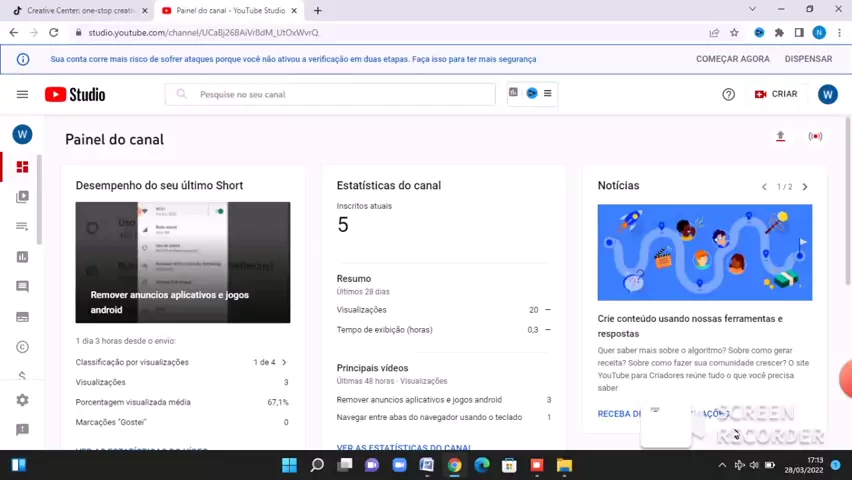Click the account avatar W at top right
The width and height of the screenshot is (852, 480).
828,95
